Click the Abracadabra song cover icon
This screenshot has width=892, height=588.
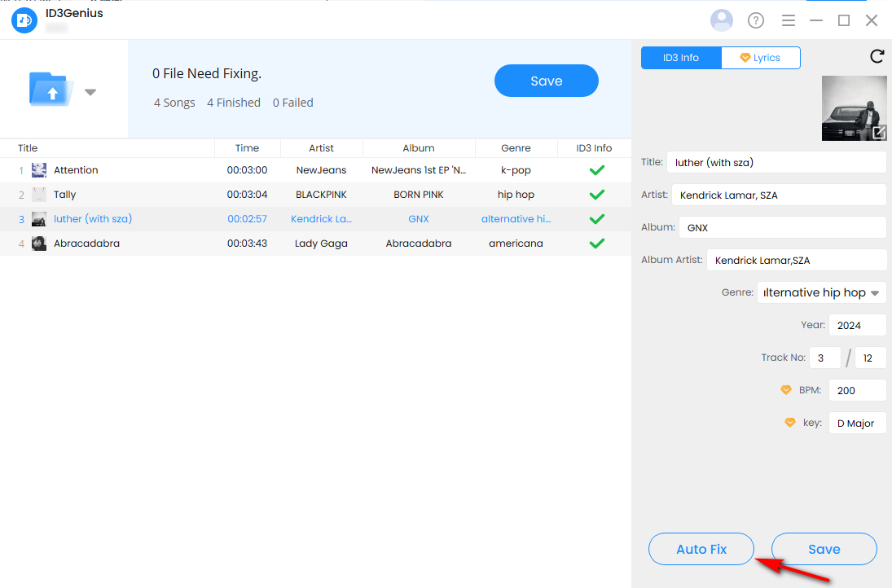38,244
